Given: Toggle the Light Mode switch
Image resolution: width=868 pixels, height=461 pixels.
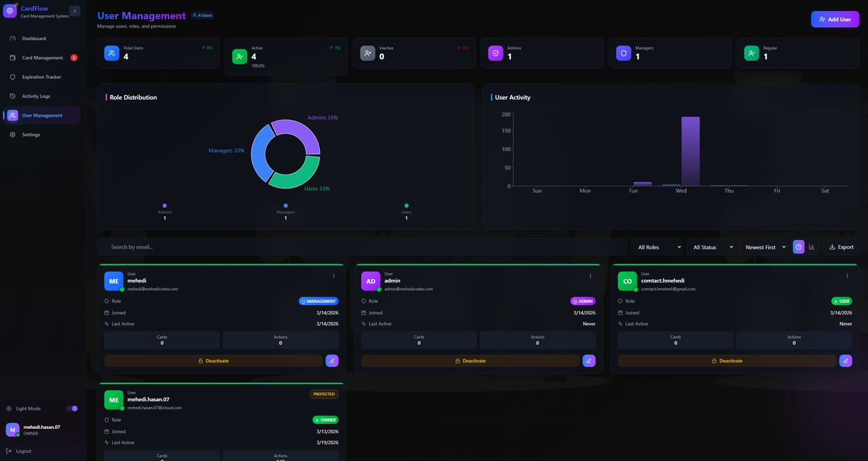Looking at the screenshot, I should click(x=72, y=409).
